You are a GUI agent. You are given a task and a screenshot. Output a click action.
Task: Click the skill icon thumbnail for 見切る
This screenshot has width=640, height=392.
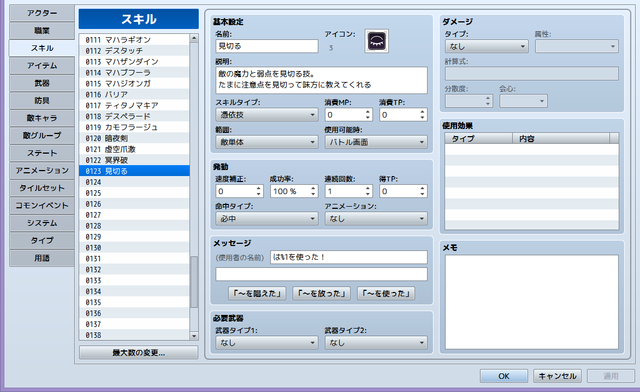(x=376, y=41)
